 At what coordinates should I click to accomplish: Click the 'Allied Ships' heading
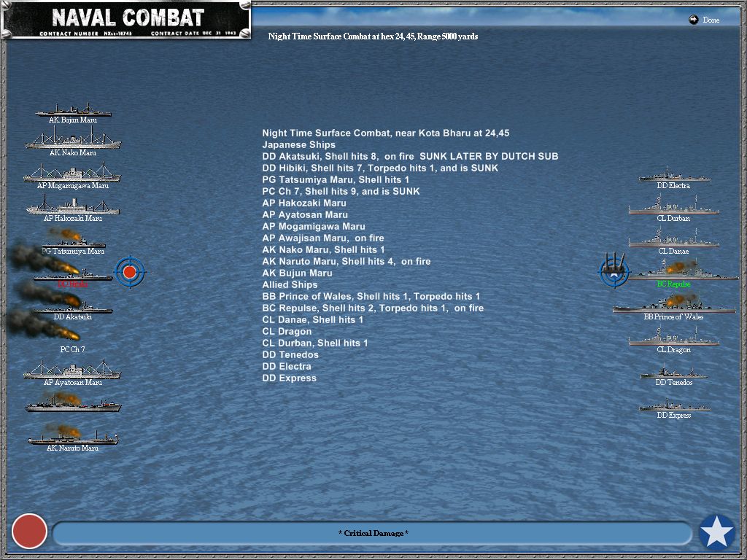click(290, 285)
